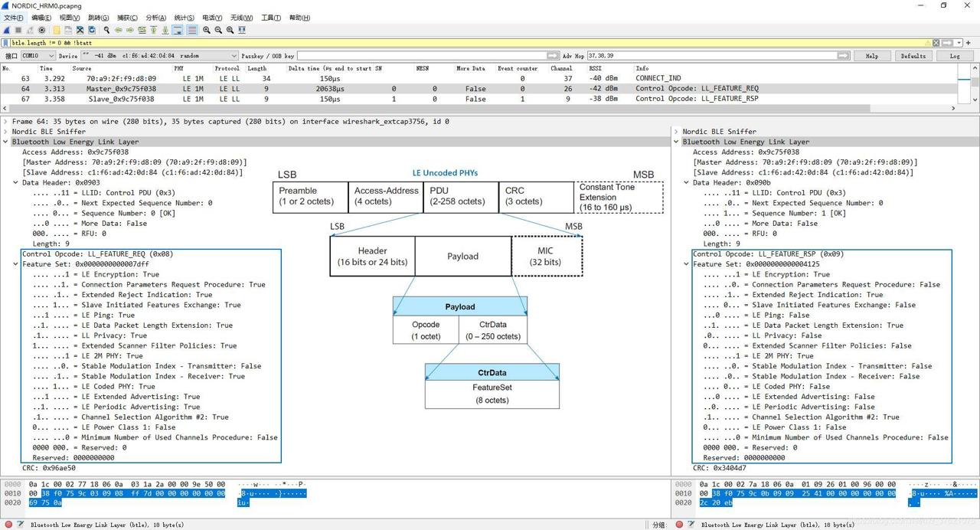Reload this capture file
The height and width of the screenshot is (530, 980).
pos(91,30)
